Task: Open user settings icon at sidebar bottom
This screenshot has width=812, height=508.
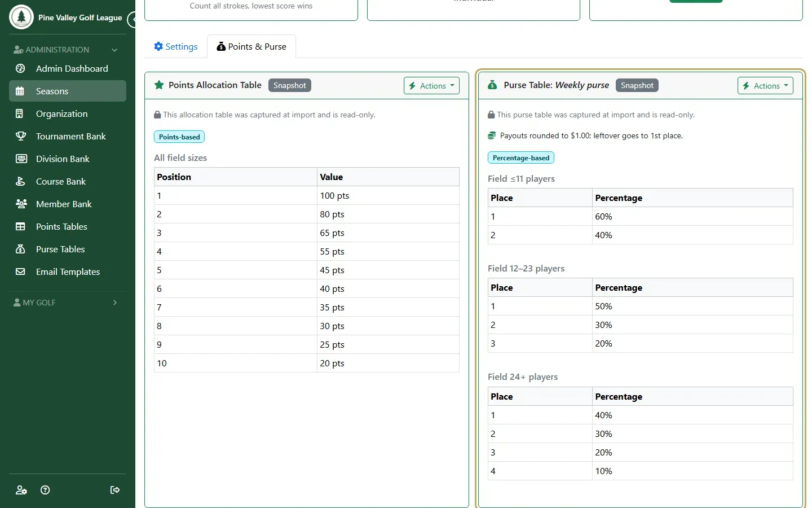Action: 21,490
